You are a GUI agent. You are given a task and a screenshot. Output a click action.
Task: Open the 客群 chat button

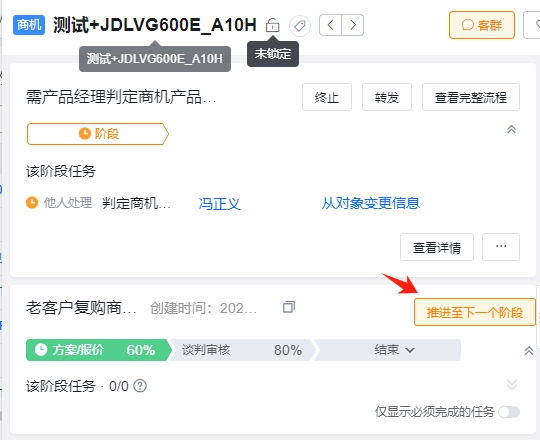click(482, 25)
